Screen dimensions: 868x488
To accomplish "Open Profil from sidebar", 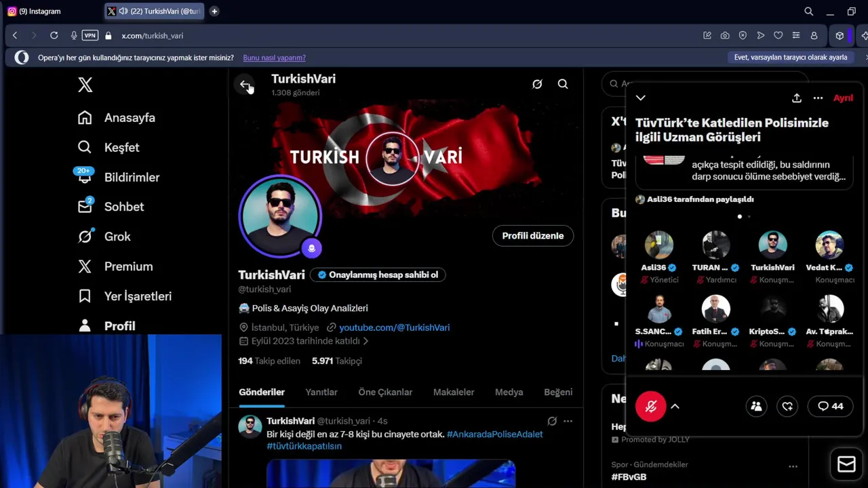I will tap(106, 326).
